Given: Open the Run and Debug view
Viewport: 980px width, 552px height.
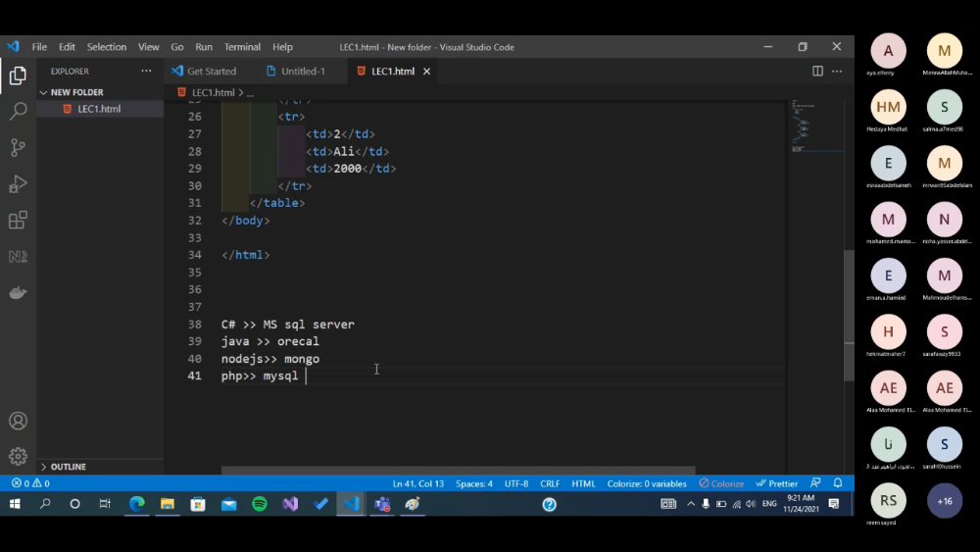Looking at the screenshot, I should (18, 183).
